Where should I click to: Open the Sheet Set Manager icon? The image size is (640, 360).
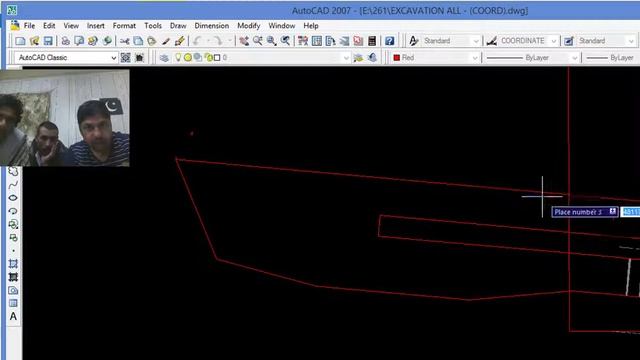344,41
